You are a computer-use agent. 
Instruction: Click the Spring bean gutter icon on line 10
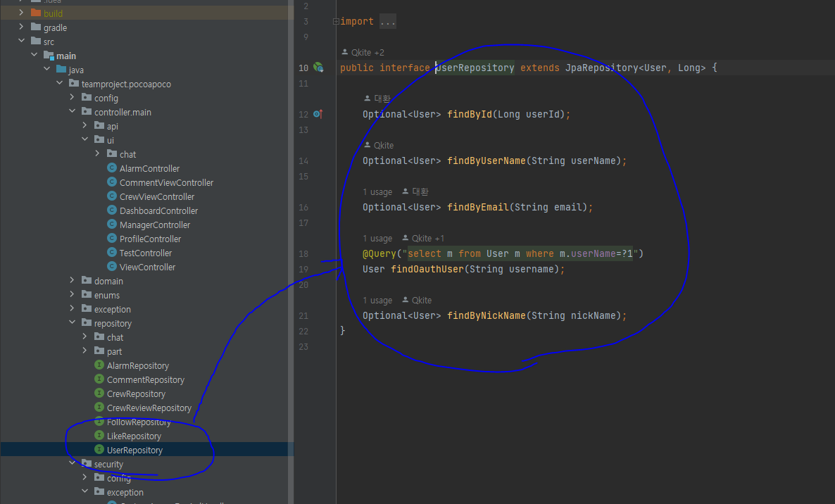tap(318, 67)
